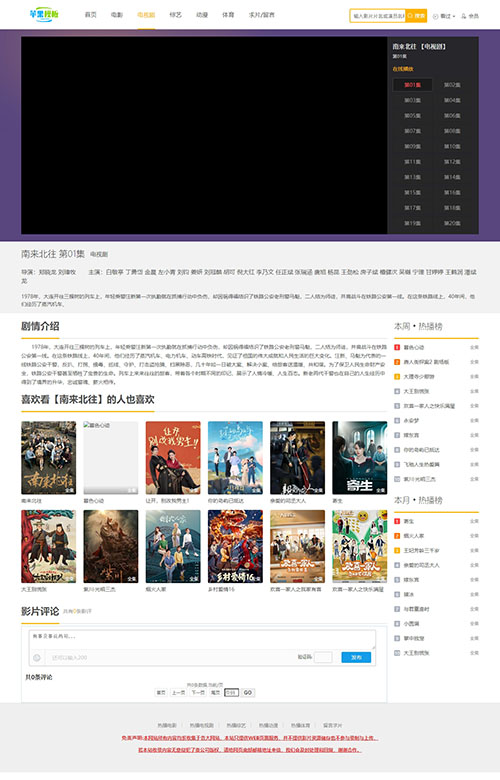Click the blue 发布 submit button
Screen dimensions: 500x780
(x=356, y=658)
